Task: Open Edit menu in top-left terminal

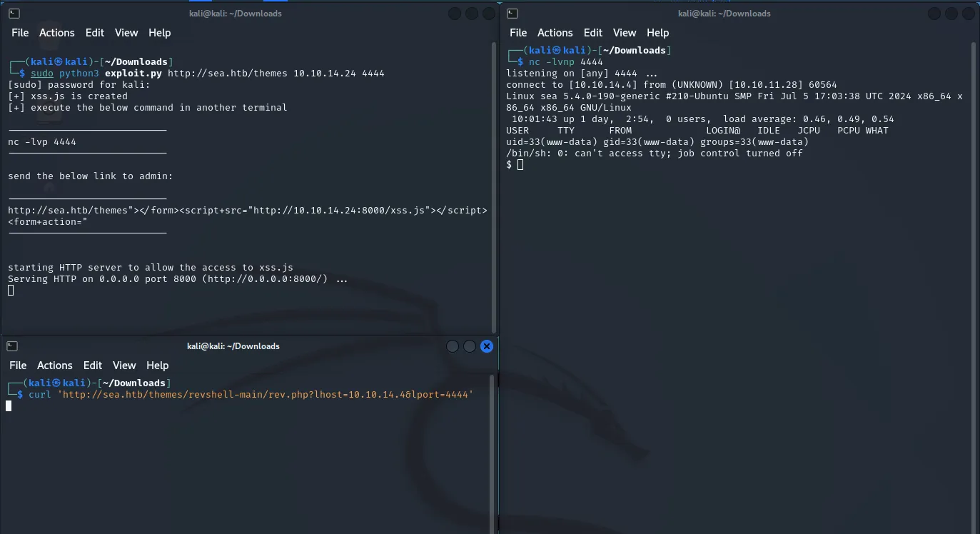Action: [x=94, y=33]
